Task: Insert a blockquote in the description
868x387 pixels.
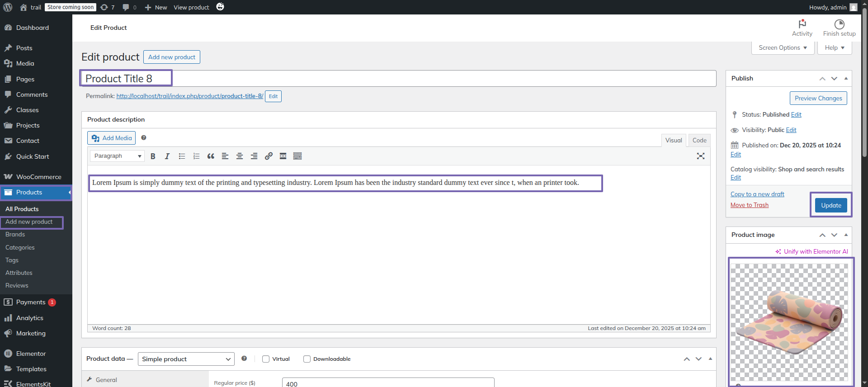Action: [x=211, y=156]
